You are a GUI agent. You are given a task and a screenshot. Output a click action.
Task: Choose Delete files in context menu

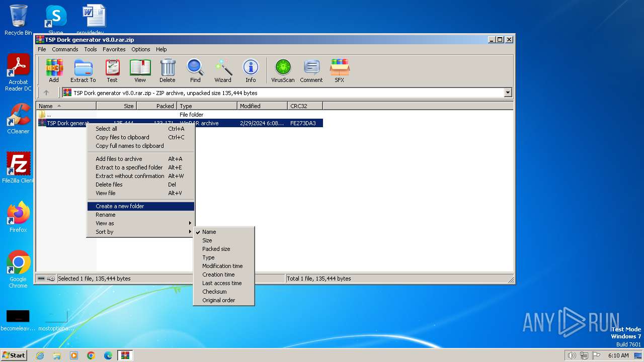141,185
